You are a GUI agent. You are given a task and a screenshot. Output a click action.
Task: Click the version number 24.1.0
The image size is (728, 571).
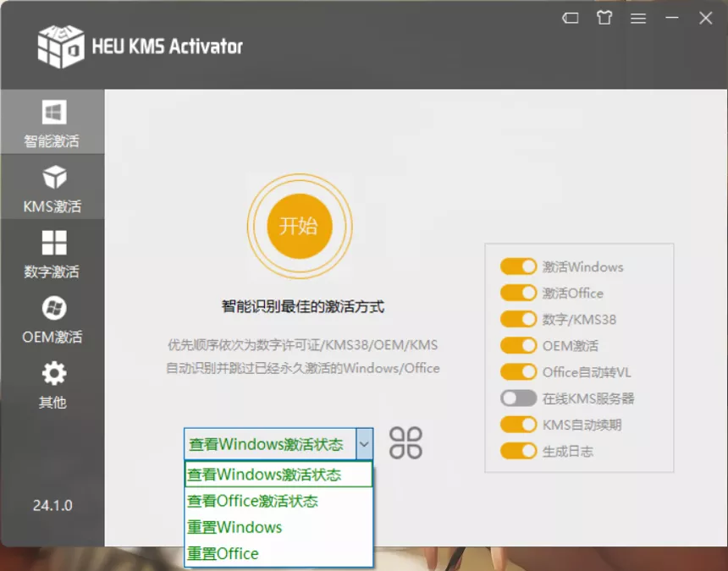tap(52, 505)
